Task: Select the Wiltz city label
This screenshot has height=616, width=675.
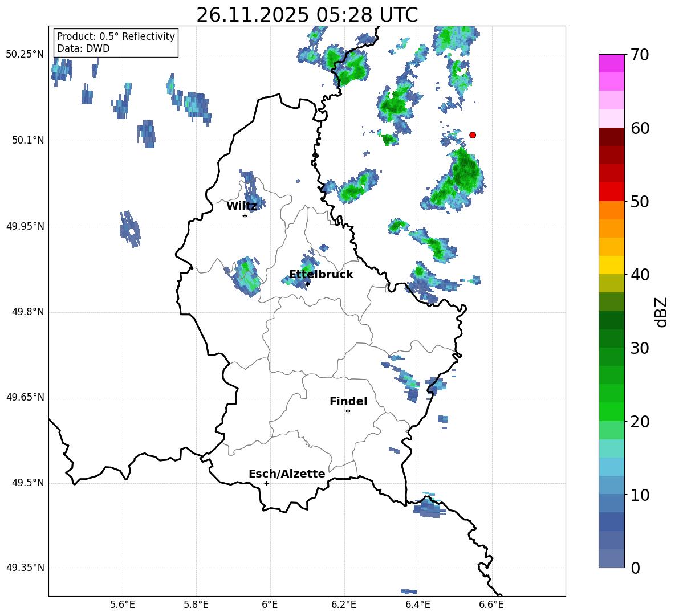Action: click(242, 206)
